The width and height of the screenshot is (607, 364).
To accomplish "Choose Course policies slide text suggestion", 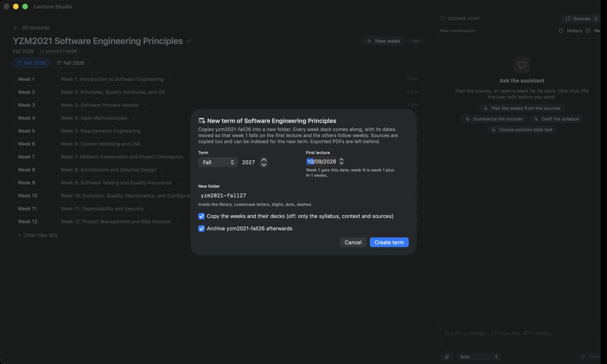I will (522, 130).
